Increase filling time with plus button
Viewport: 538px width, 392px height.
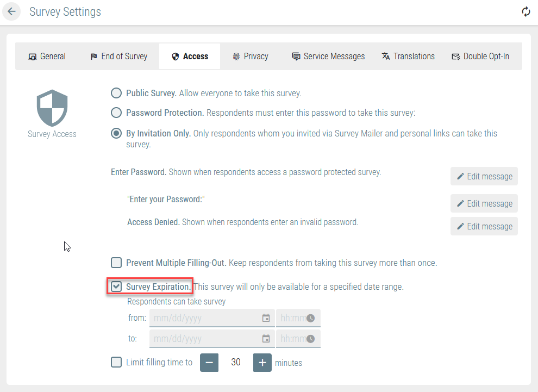262,363
